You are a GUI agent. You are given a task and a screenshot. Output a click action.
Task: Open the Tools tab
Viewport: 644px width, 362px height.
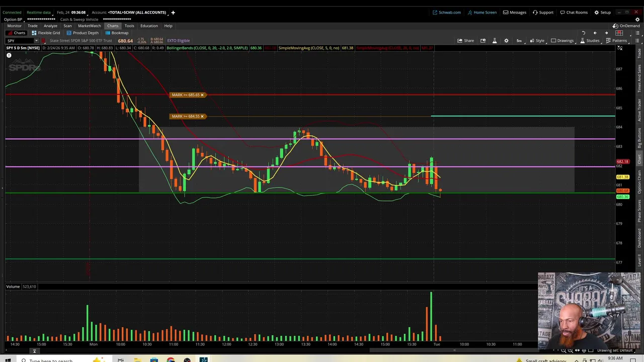click(x=129, y=26)
